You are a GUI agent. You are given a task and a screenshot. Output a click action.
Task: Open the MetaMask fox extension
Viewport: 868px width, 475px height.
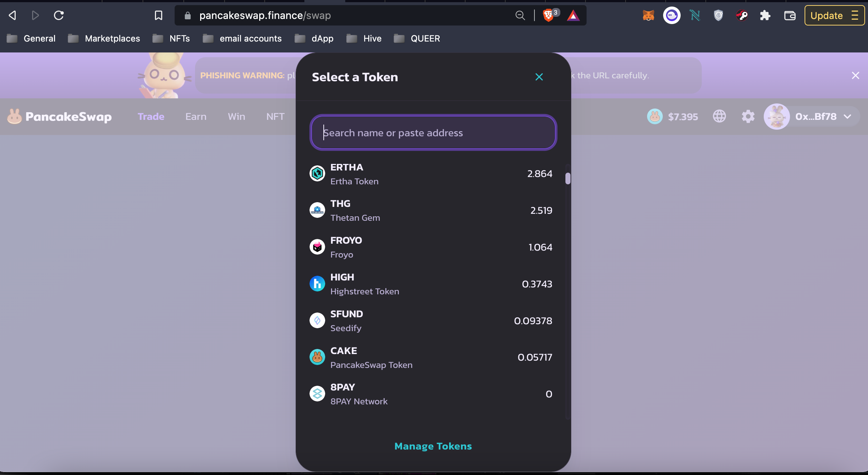click(648, 15)
